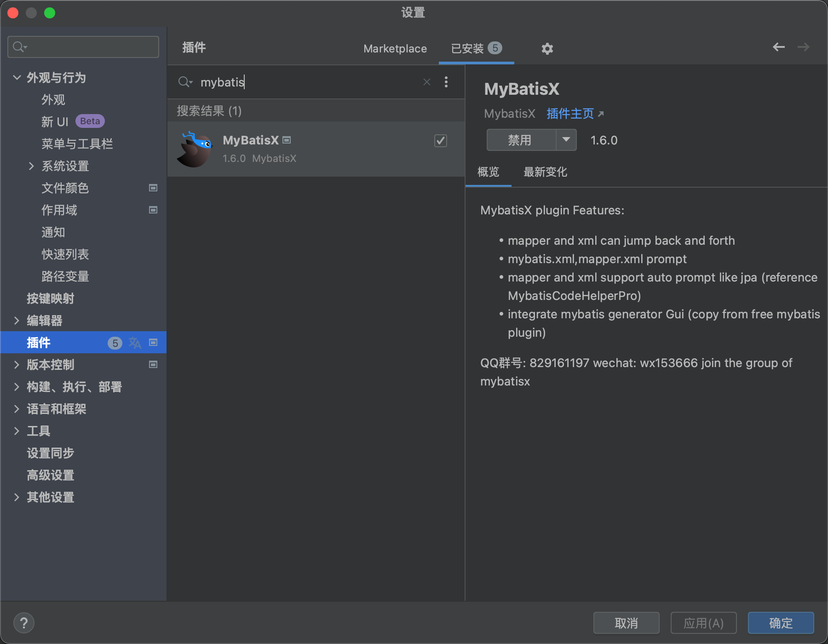Expand the 其他设置 section
Image resolution: width=828 pixels, height=644 pixels.
17,497
